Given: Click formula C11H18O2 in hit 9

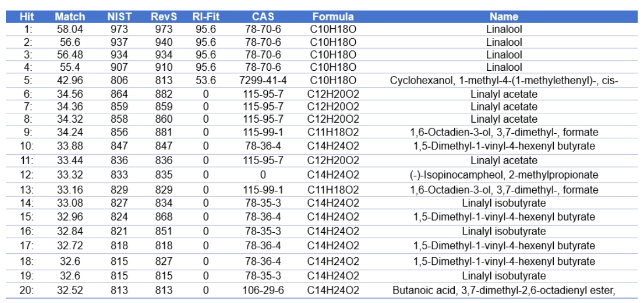Looking at the screenshot, I should tap(333, 132).
